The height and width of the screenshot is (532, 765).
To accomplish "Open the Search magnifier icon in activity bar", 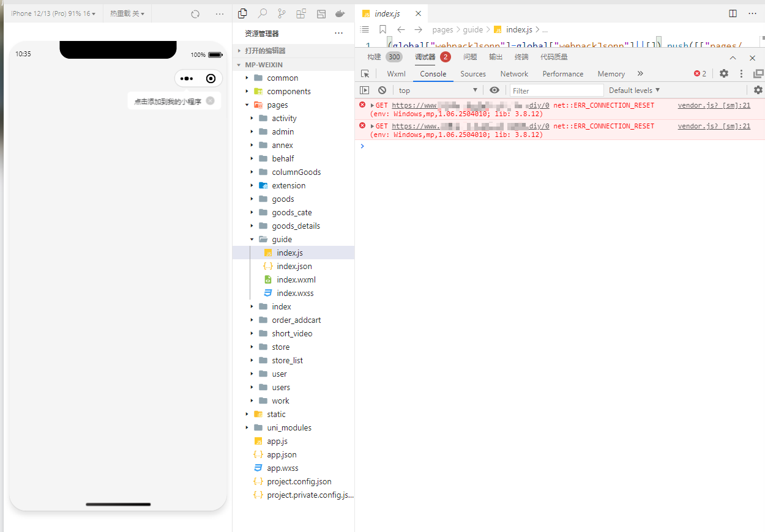I will pyautogui.click(x=262, y=13).
